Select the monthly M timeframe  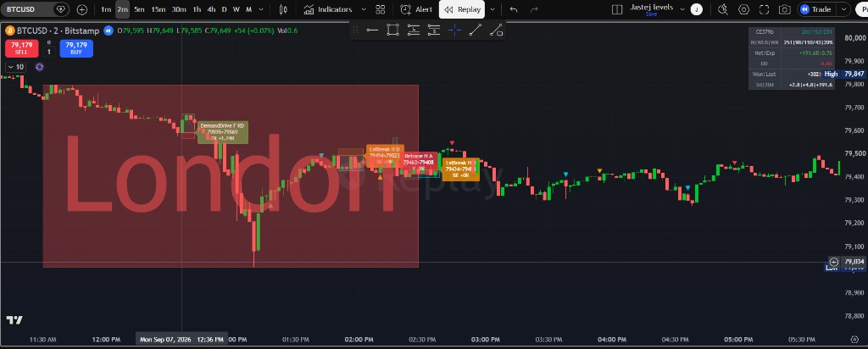click(248, 9)
